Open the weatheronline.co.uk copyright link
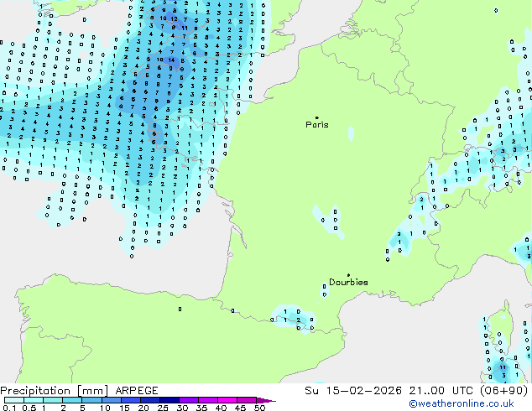The height and width of the screenshot is (411, 532). click(462, 403)
